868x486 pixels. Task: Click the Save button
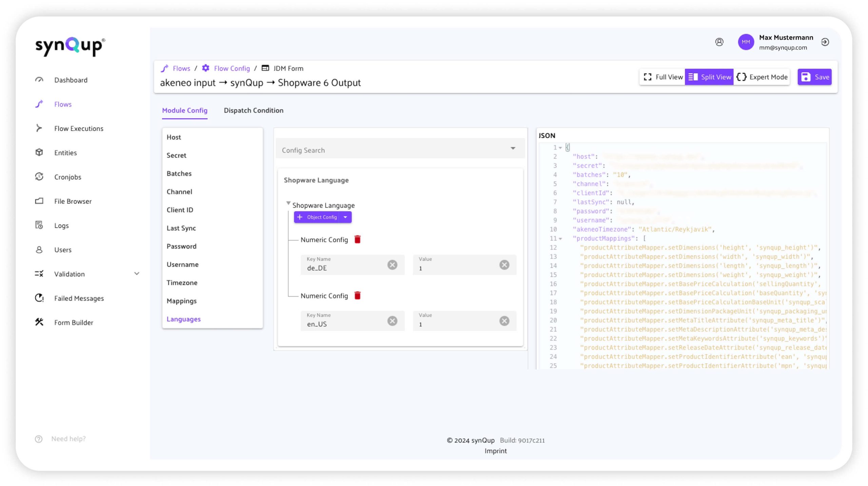coord(814,77)
